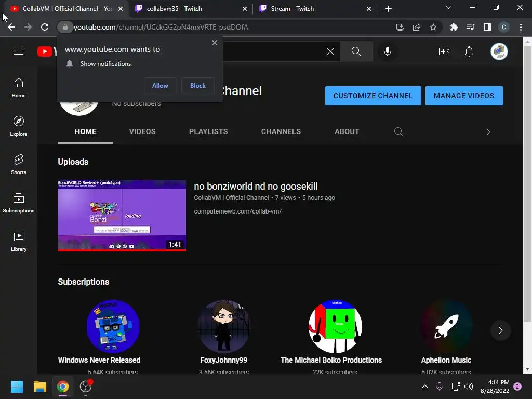Viewport: 532px width, 399px height.
Task: Open the taskbar clock and date
Action: coord(495,387)
